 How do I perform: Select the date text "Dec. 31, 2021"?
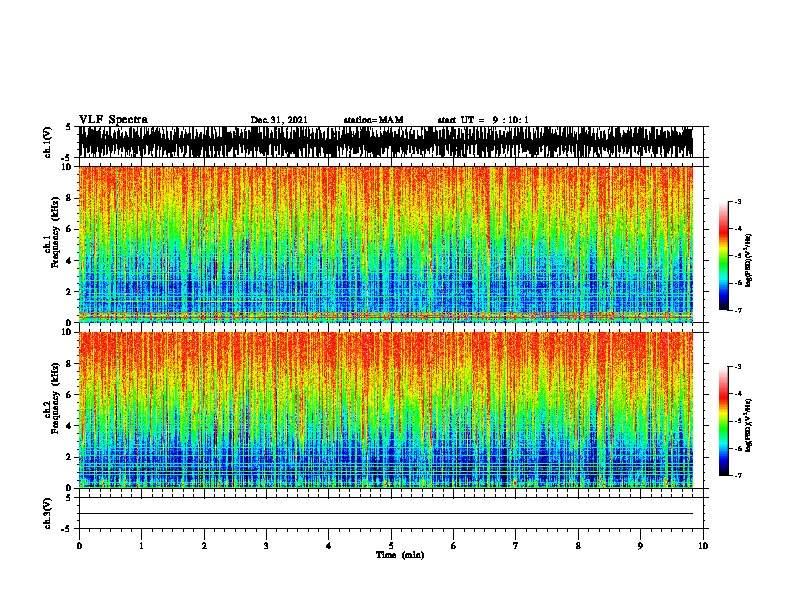pos(279,120)
